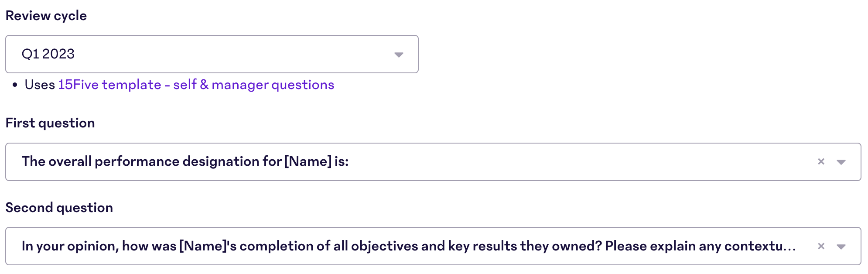Click the Review cycle label
This screenshot has width=868, height=274.
46,15
